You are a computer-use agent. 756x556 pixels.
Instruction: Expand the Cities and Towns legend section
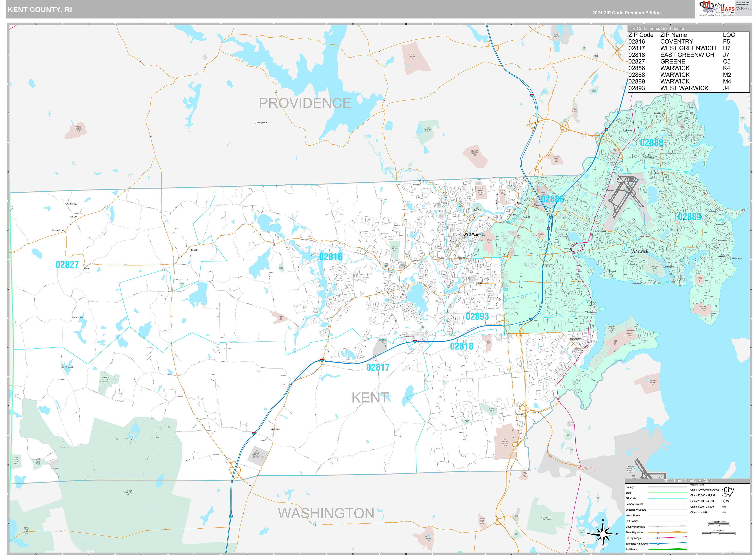pos(697,485)
